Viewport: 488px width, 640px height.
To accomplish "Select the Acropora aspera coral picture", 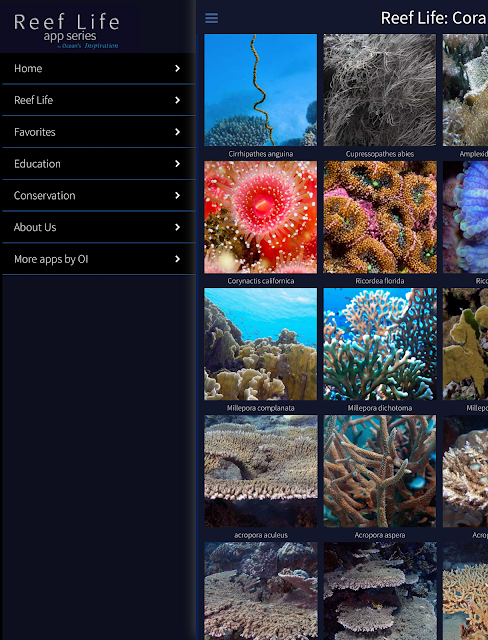I will [x=379, y=471].
